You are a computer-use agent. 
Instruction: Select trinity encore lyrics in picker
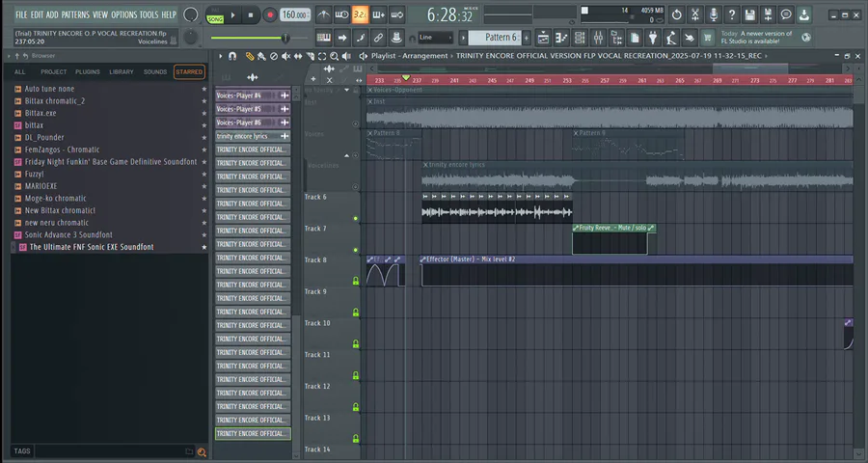[253, 136]
